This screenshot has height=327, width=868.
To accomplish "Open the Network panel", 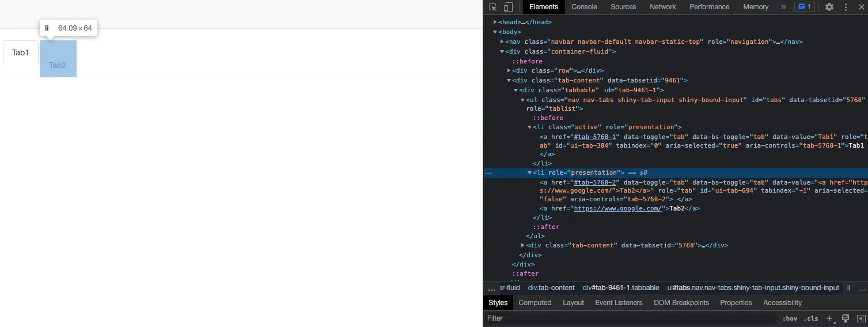I will click(663, 7).
